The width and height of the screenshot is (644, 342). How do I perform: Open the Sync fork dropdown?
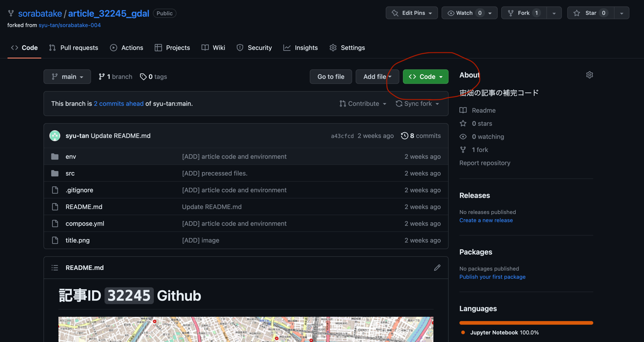[418, 104]
